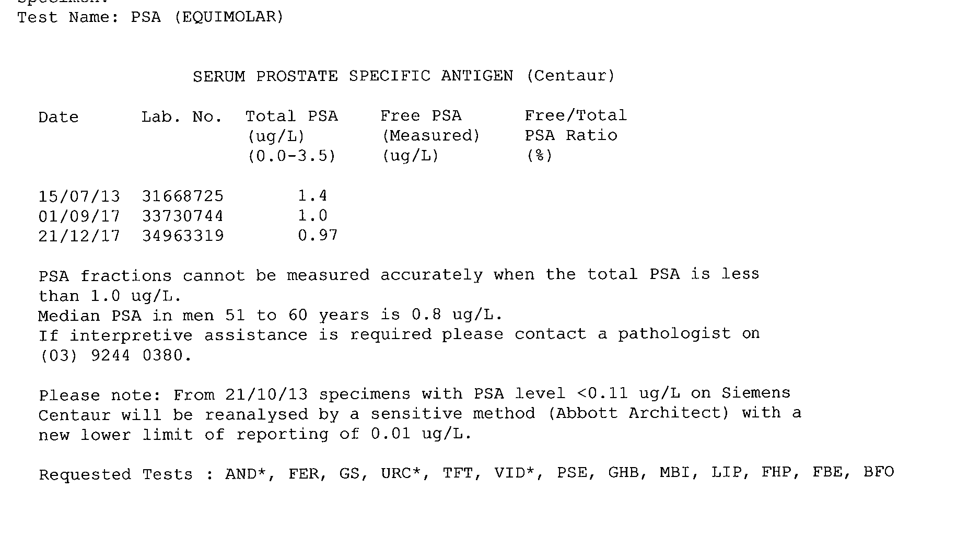
Task: Select the 21/12/17 date entry
Action: tap(79, 236)
